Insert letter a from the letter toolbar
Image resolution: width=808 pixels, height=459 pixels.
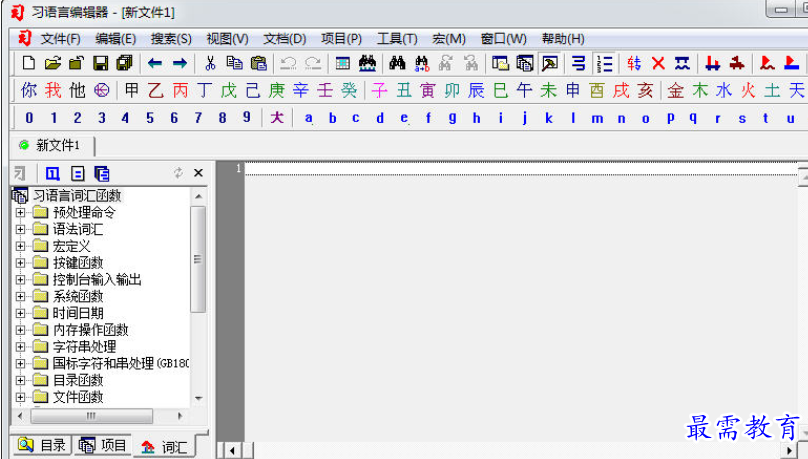[308, 118]
